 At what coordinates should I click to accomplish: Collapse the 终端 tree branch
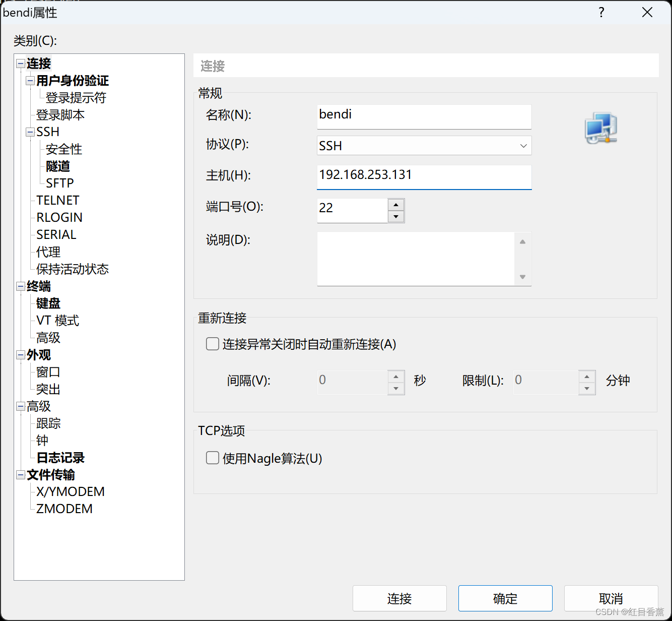pyautogui.click(x=20, y=286)
